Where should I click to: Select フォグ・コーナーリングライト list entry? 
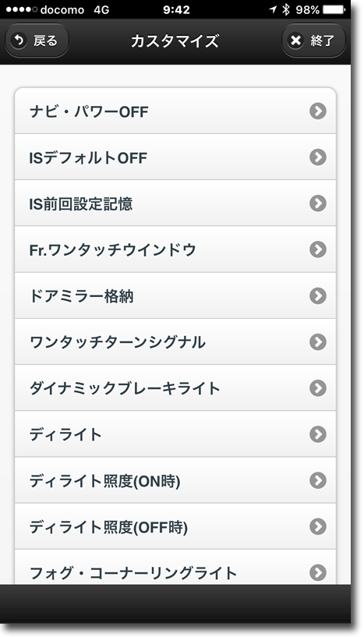175,567
